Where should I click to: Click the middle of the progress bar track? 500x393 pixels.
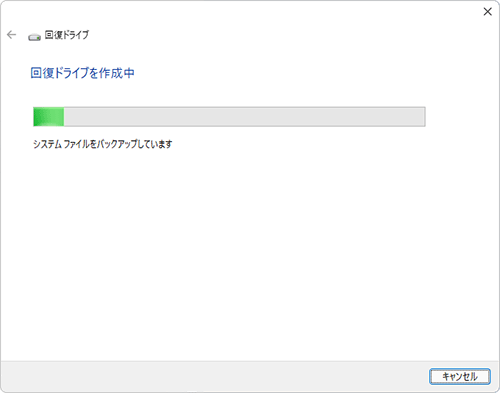click(229, 117)
